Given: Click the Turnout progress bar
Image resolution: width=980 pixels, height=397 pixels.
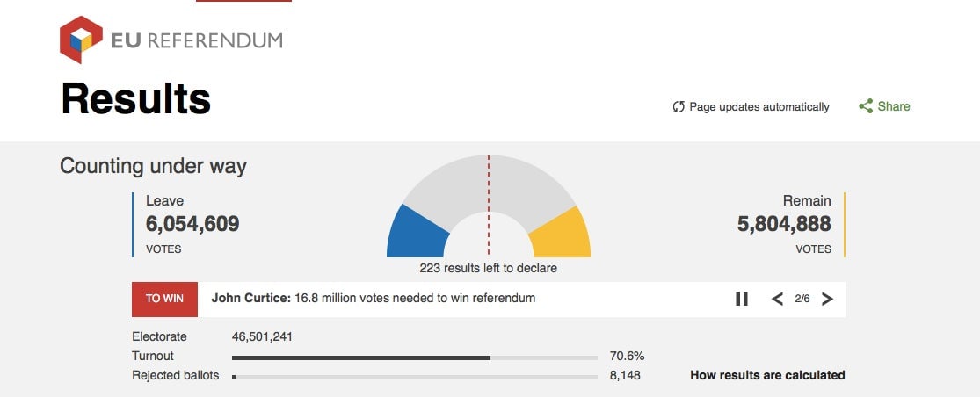Looking at the screenshot, I should click(414, 357).
